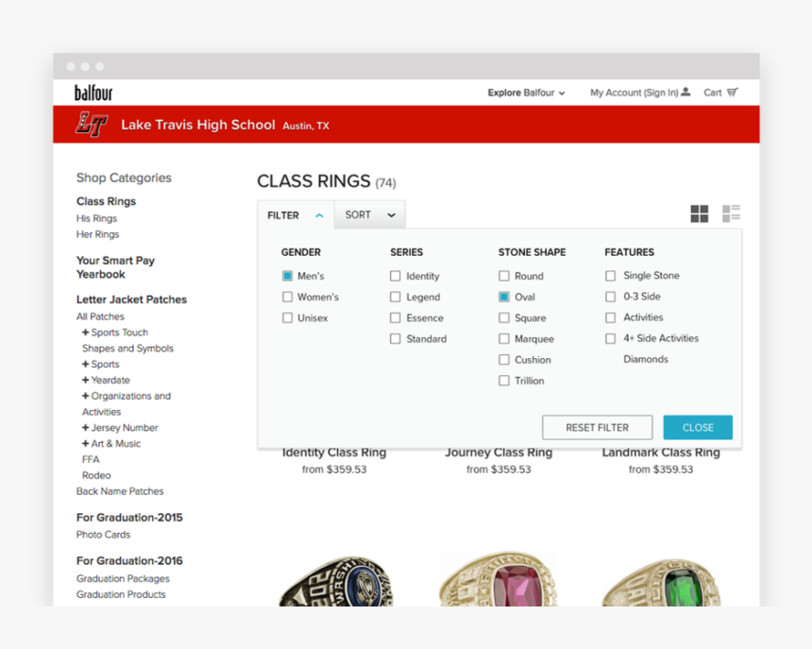Click the red stone ring thumbnail
The height and width of the screenshot is (649, 812).
coord(499,578)
